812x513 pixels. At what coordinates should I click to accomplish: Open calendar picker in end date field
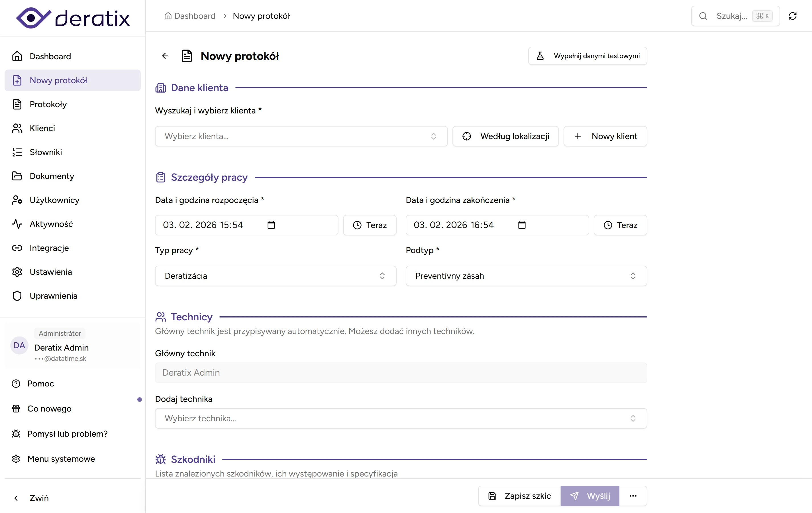click(x=522, y=225)
